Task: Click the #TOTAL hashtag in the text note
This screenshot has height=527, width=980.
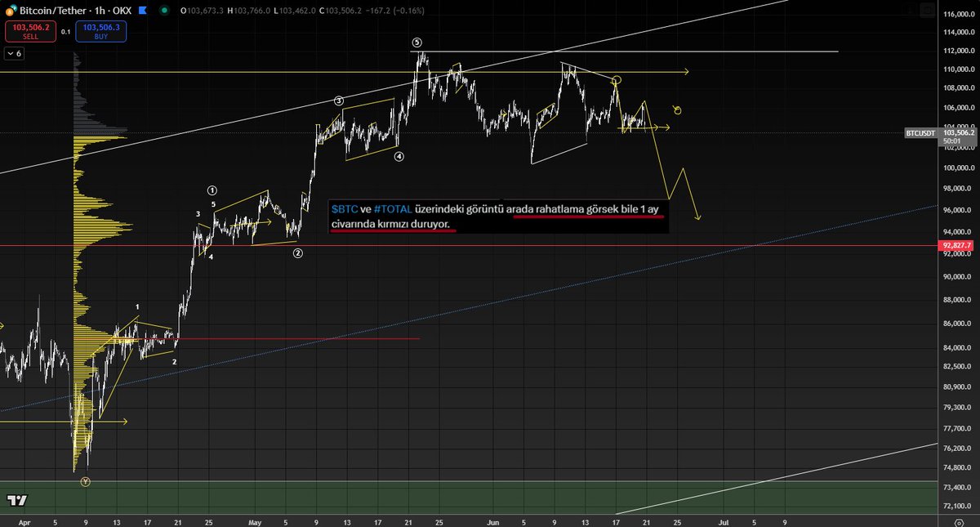Action: tap(392, 209)
